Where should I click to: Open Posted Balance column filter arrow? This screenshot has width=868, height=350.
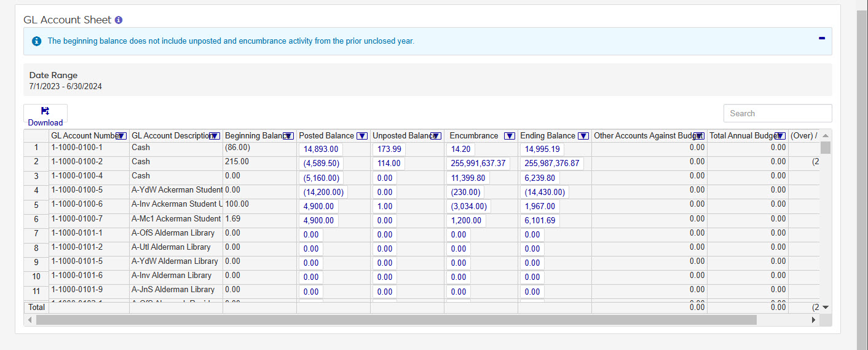click(362, 136)
